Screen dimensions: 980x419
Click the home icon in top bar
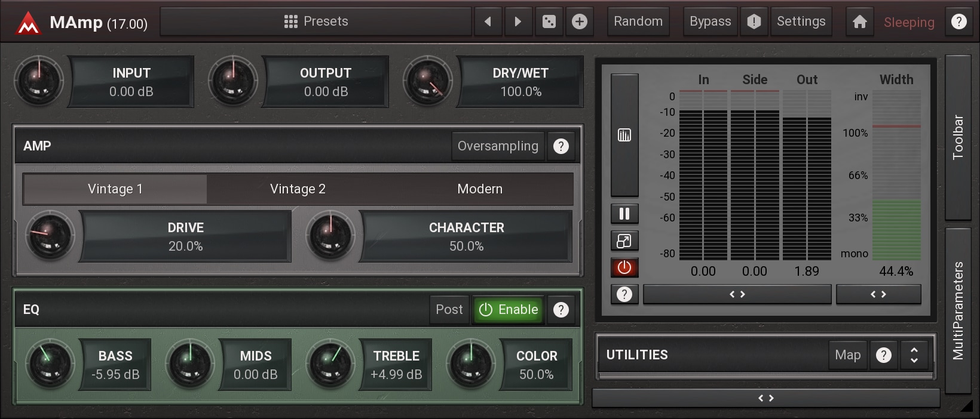click(x=859, y=22)
